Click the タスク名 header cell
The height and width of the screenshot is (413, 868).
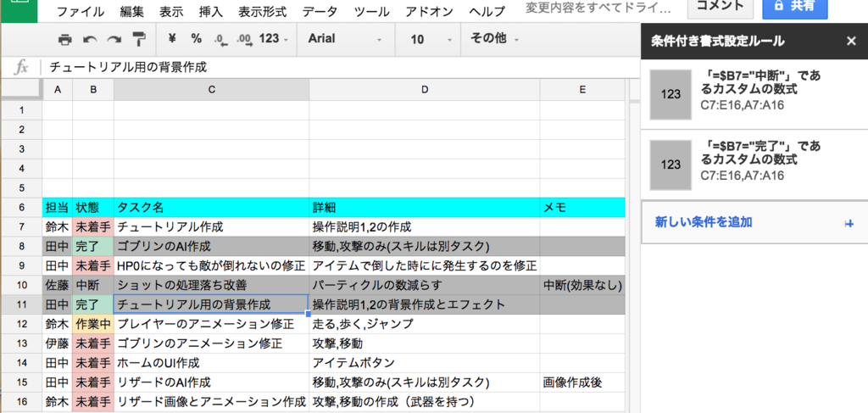tap(211, 208)
